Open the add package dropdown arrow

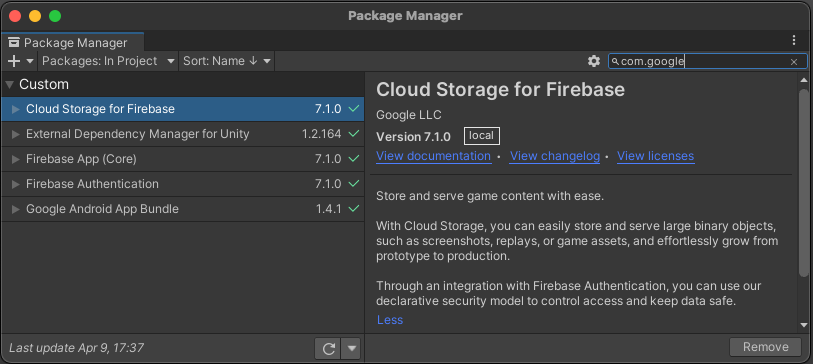point(30,61)
